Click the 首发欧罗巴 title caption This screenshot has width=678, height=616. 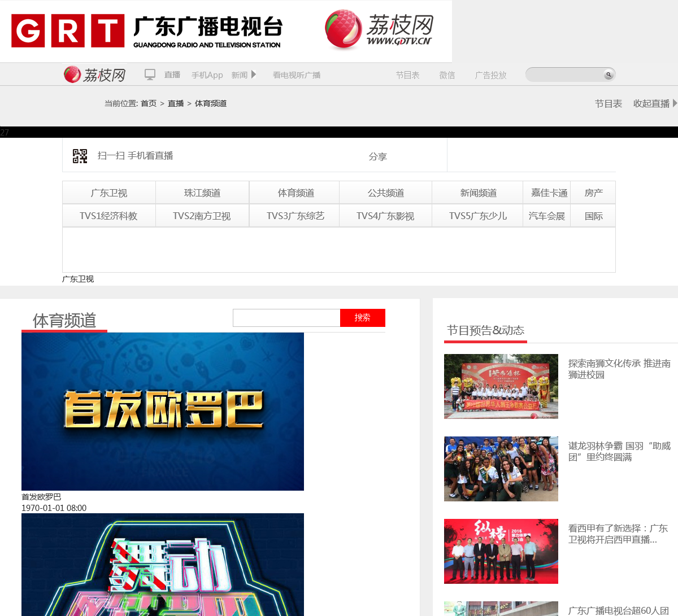(x=41, y=497)
